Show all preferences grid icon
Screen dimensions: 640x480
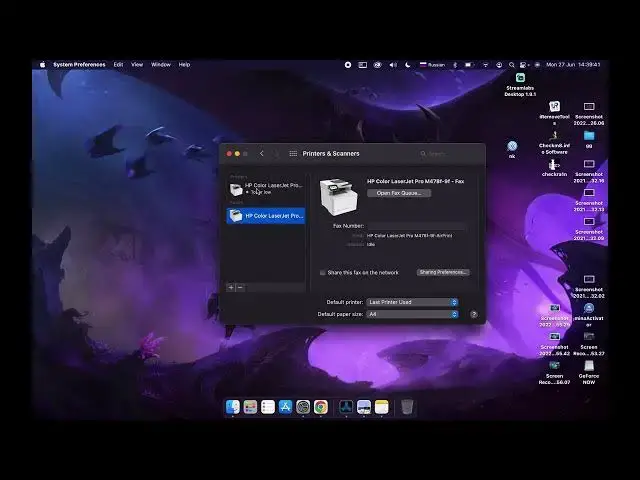293,153
